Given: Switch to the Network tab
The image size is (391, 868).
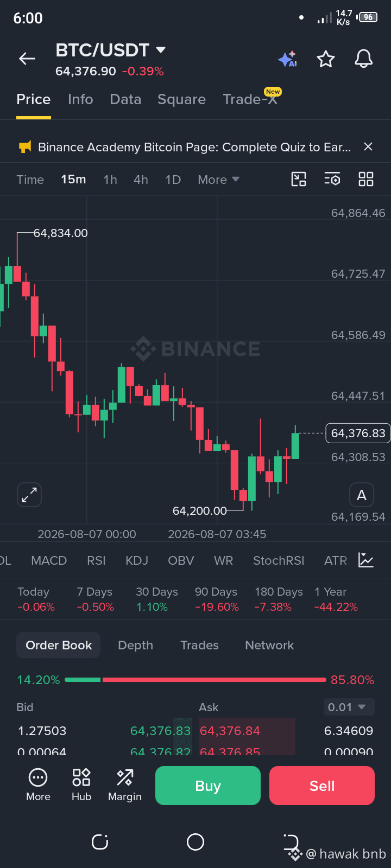Looking at the screenshot, I should (x=269, y=645).
